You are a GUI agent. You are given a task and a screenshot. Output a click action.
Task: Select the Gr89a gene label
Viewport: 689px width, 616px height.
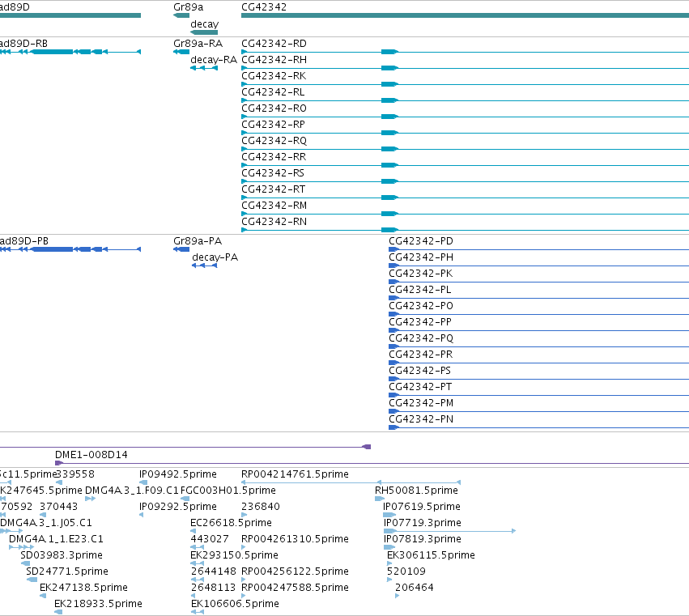(188, 7)
